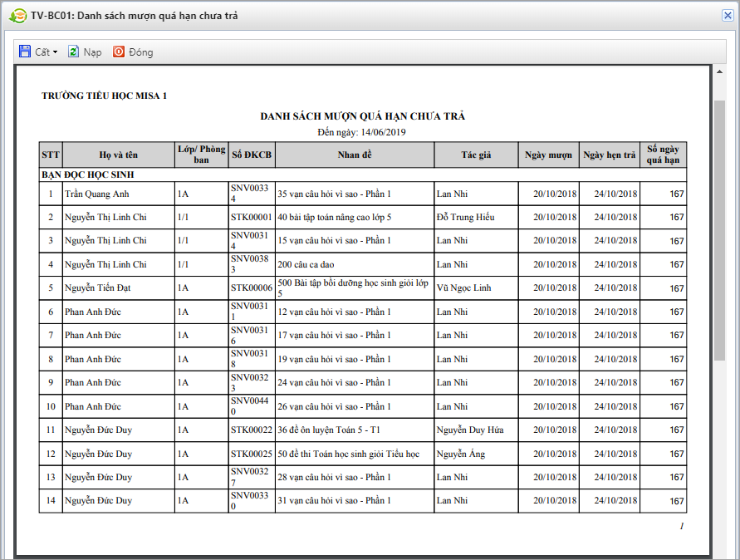Viewport: 740px width, 560px height.
Task: Click the TRƯỜNG TIỂU HỌC MISA 1 heading
Action: click(105, 96)
